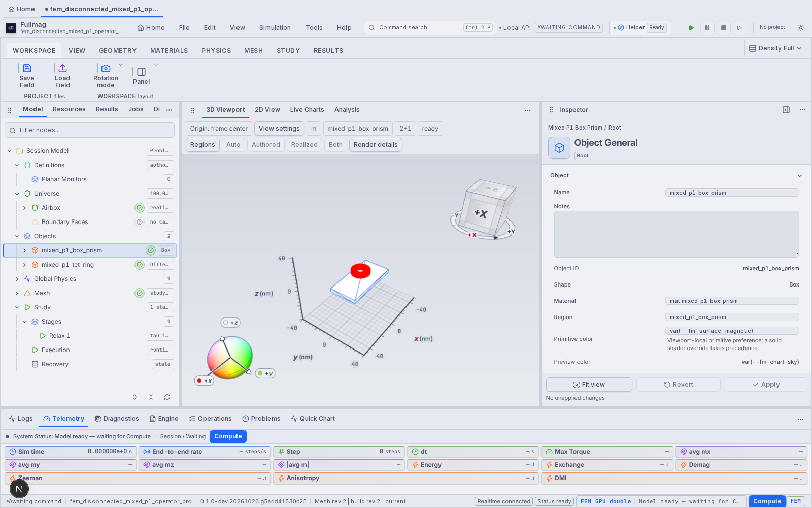Collapse the Session Model tree node
The width and height of the screenshot is (812, 508).
coord(10,151)
